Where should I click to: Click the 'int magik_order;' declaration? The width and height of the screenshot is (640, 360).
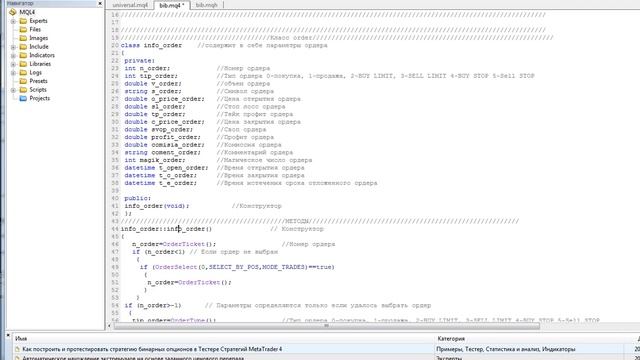pyautogui.click(x=155, y=160)
